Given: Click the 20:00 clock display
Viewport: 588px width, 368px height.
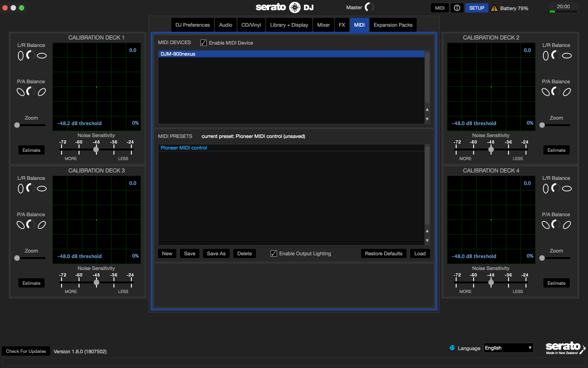Looking at the screenshot, I should 563,6.
